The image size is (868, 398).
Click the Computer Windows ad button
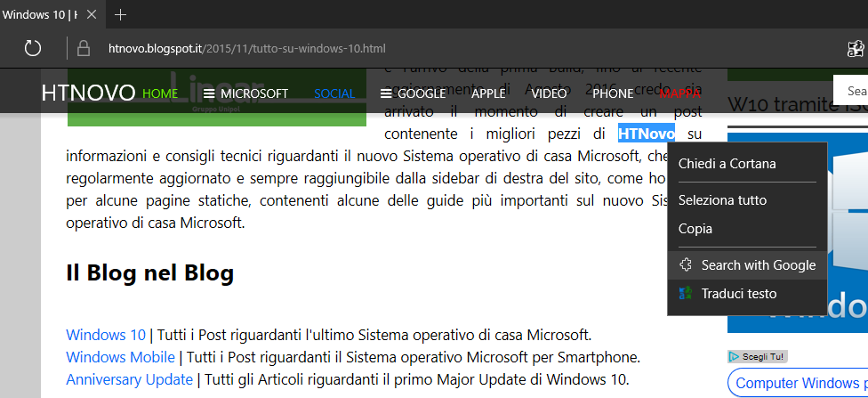pos(798,383)
